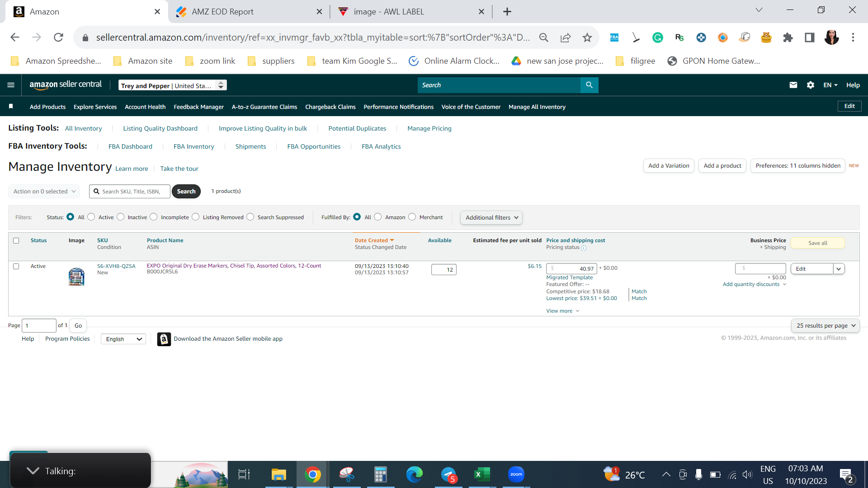Check the EXPO markers product row checkbox
This screenshot has height=488, width=868.
click(x=16, y=267)
